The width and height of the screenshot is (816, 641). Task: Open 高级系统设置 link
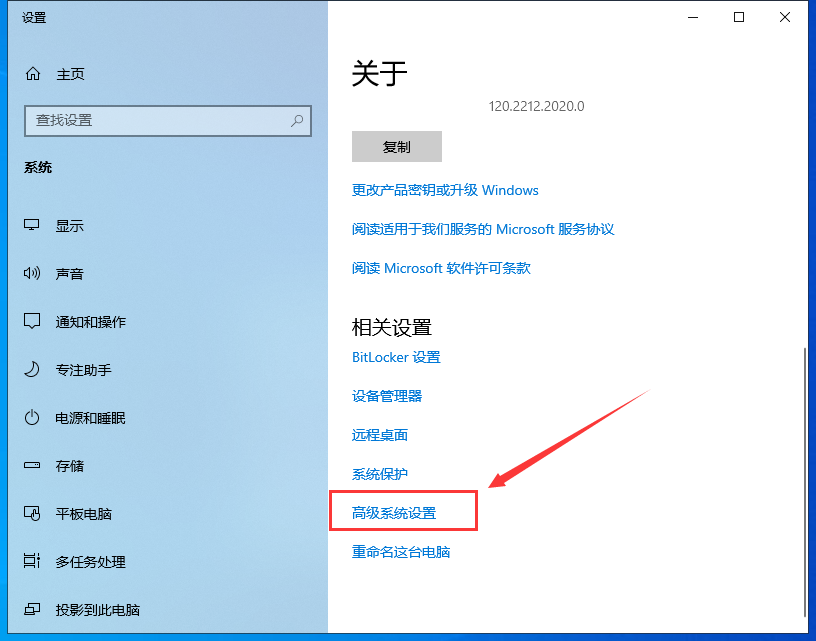click(x=394, y=513)
